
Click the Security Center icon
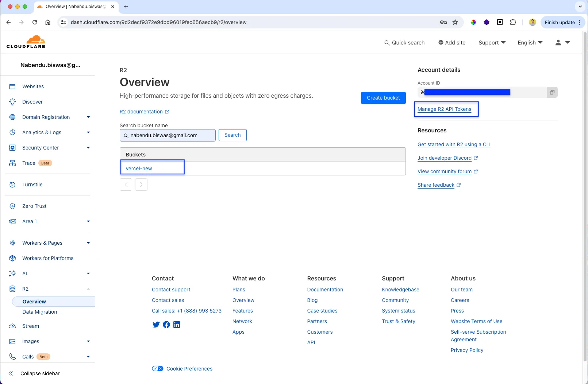click(x=12, y=148)
